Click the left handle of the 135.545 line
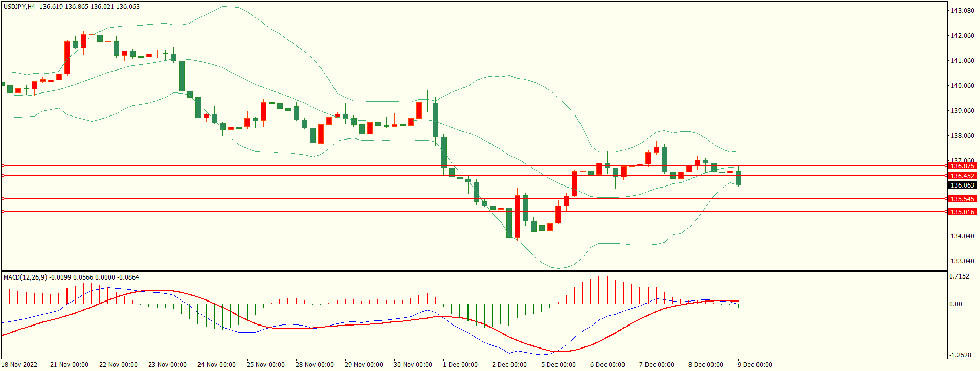Screen dimensions: 980x371 (3, 199)
